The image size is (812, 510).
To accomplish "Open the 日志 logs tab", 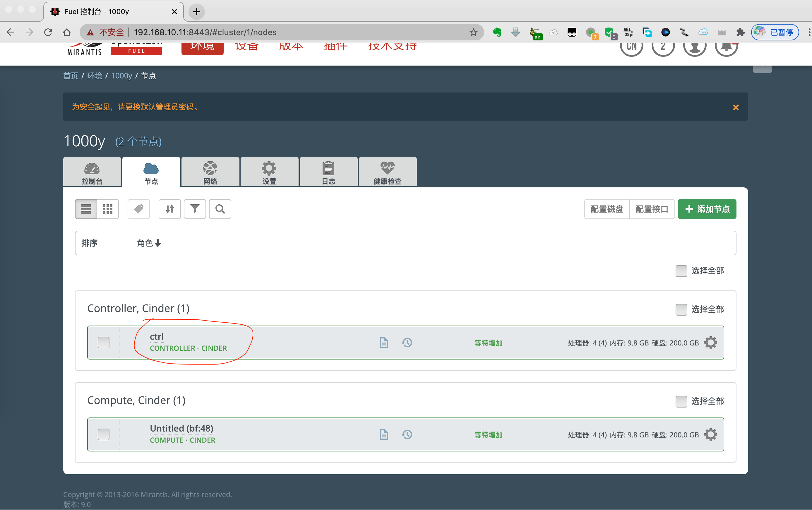I will pyautogui.click(x=328, y=172).
